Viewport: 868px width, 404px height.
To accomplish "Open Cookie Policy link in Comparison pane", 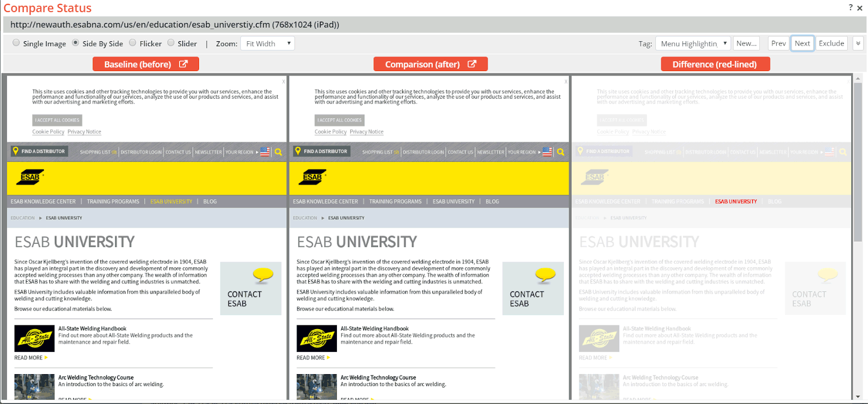I will [x=330, y=132].
